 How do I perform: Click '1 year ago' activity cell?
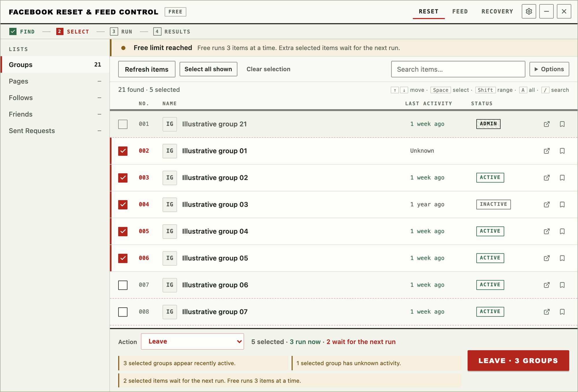[x=427, y=205]
